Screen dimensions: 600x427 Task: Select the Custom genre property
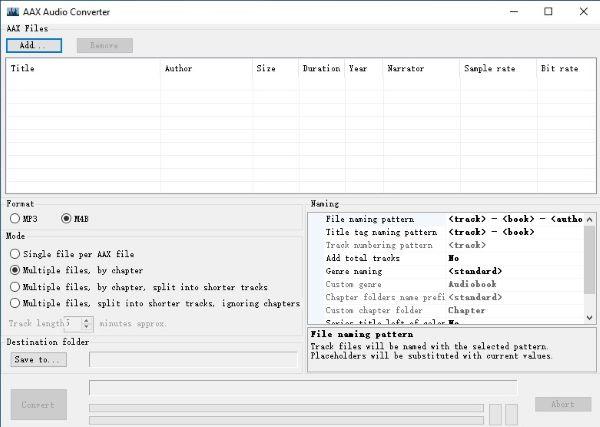[x=353, y=284]
